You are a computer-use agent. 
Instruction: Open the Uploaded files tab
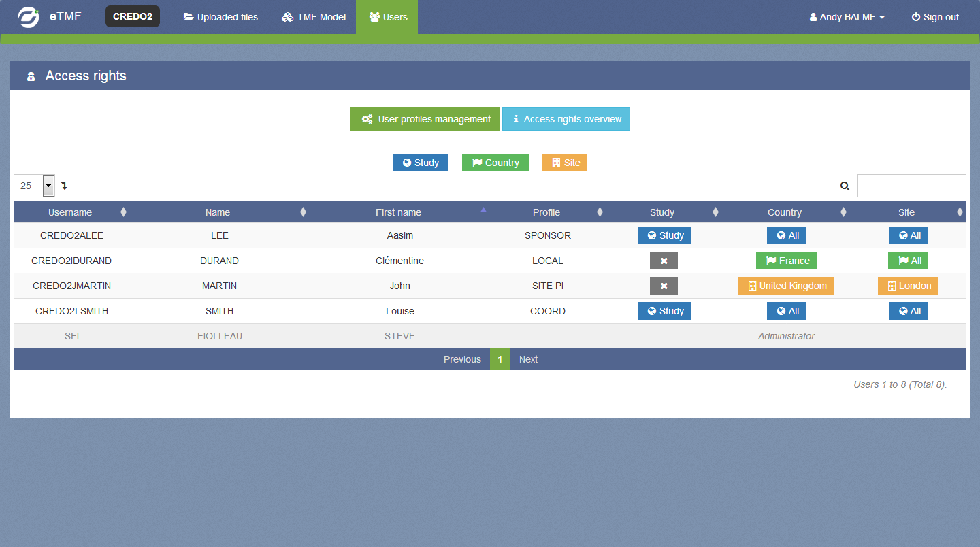(220, 17)
